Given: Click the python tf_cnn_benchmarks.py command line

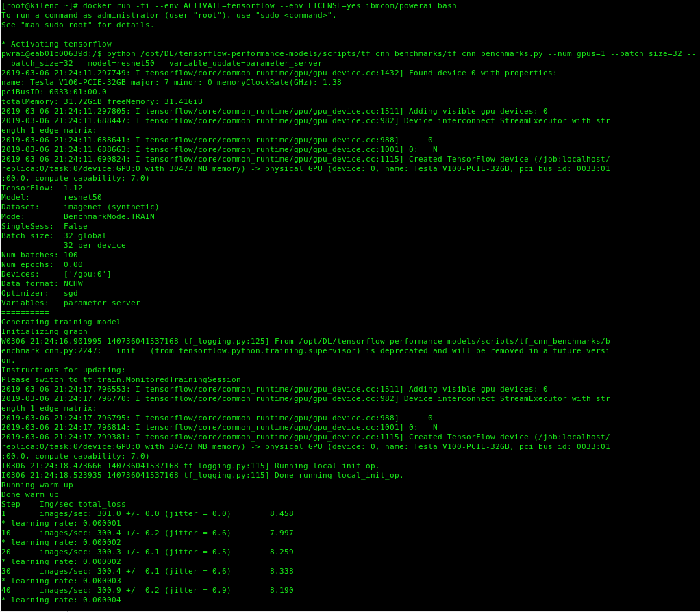Looking at the screenshot, I should [x=349, y=58].
